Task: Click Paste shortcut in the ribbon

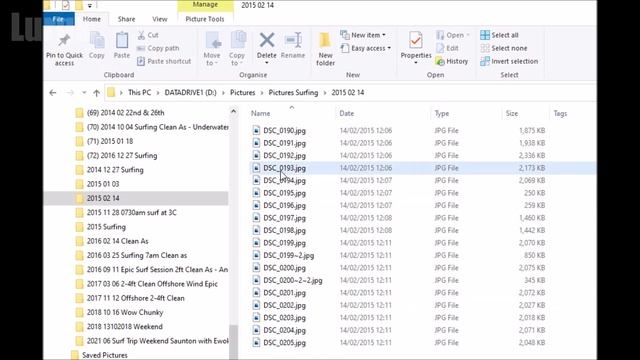Action: (164, 61)
